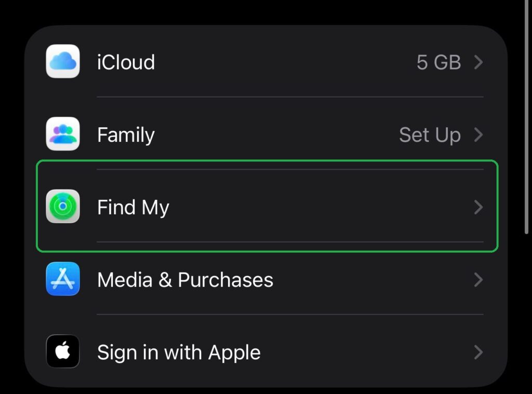Image resolution: width=532 pixels, height=394 pixels.
Task: Click empty space inside the Find My row
Action: (312, 207)
